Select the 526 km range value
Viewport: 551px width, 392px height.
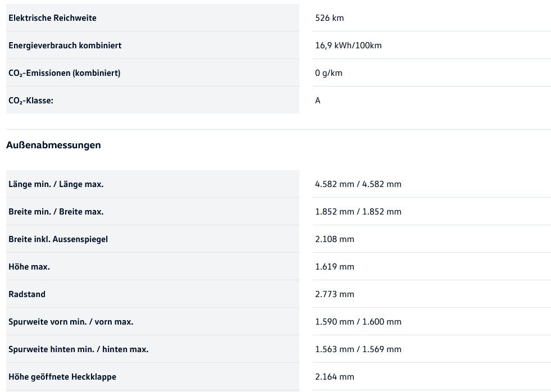330,18
